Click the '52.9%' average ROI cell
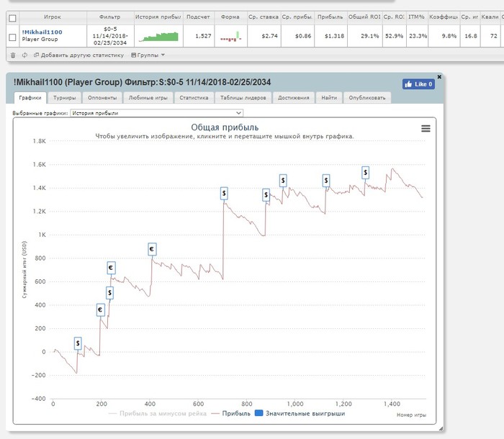Viewport: 504px width, 439px height. (394, 36)
